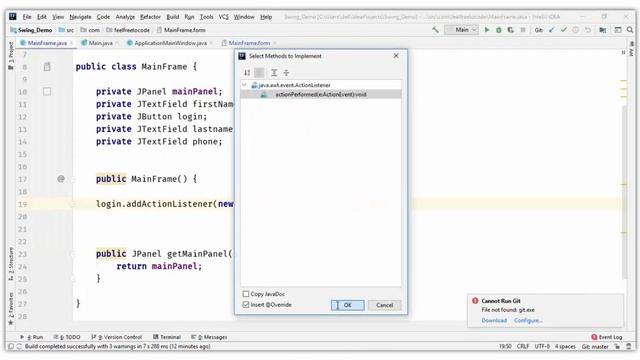This screenshot has width=640, height=360.
Task: Switch to the MainFrame.form tab
Action: (x=249, y=43)
